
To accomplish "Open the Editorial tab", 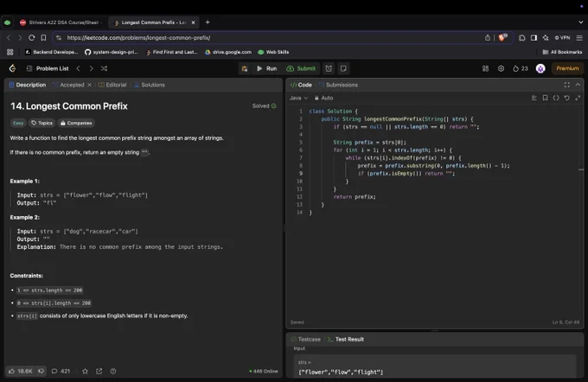I will pos(112,85).
